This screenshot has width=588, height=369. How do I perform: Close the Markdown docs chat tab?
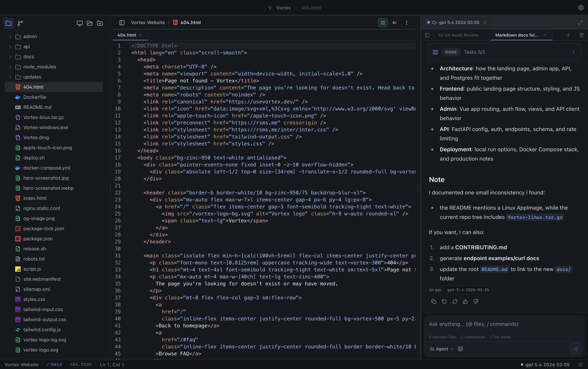(x=545, y=35)
